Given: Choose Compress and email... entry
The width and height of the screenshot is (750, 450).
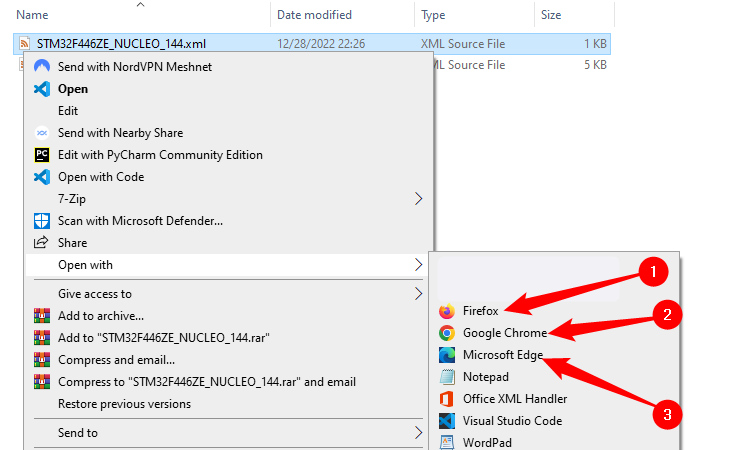Looking at the screenshot, I should click(x=117, y=360).
